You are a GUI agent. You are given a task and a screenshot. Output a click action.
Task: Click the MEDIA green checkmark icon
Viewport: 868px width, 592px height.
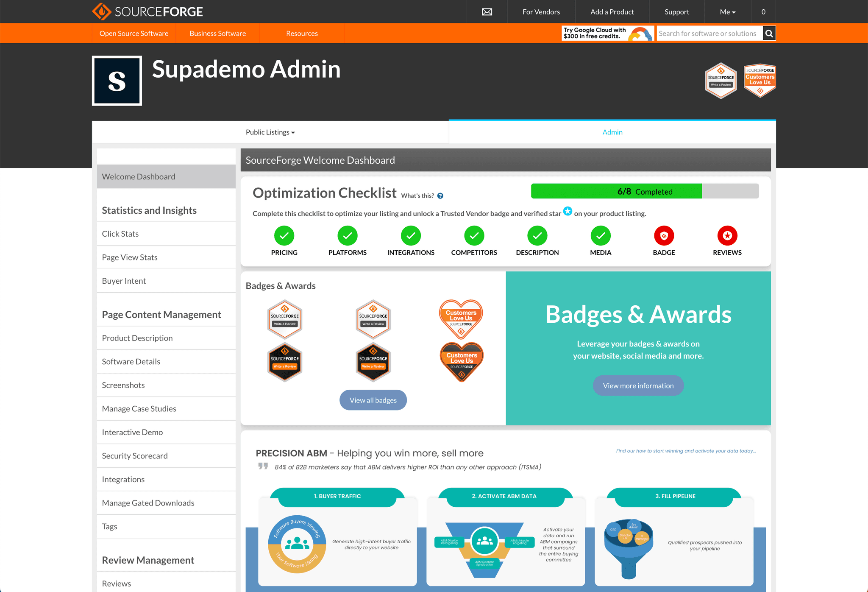tap(601, 236)
